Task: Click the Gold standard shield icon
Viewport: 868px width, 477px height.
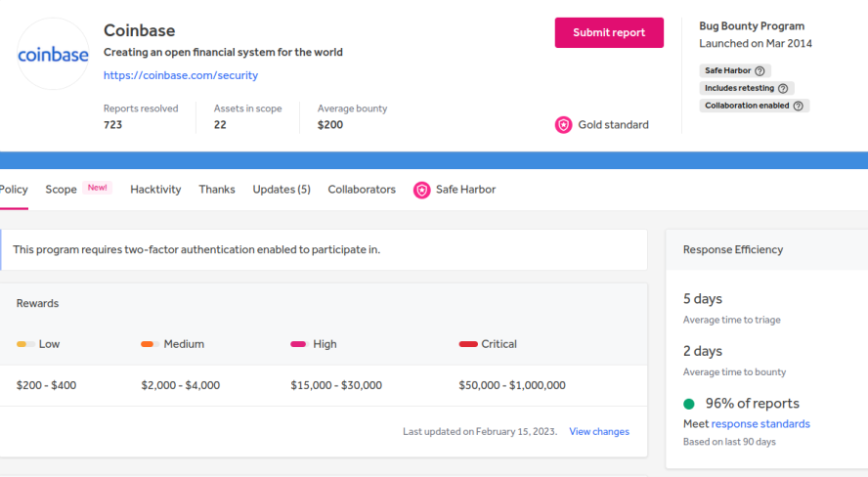Action: pyautogui.click(x=564, y=125)
